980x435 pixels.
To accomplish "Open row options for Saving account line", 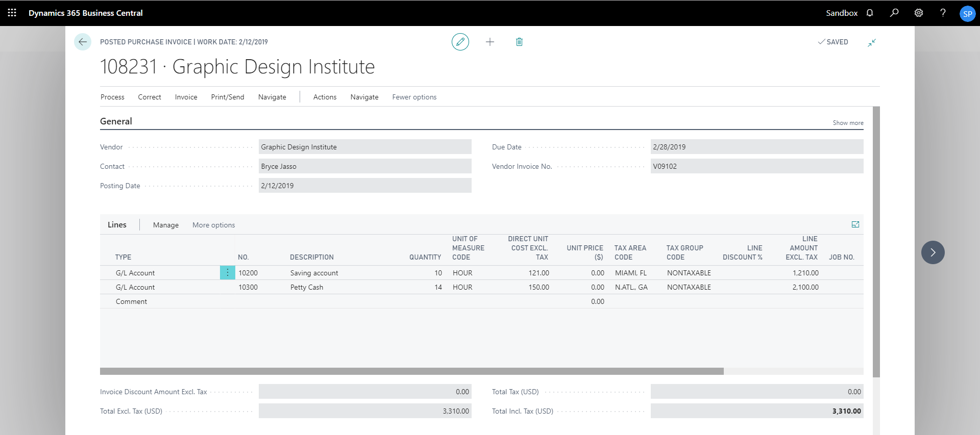I will point(228,273).
